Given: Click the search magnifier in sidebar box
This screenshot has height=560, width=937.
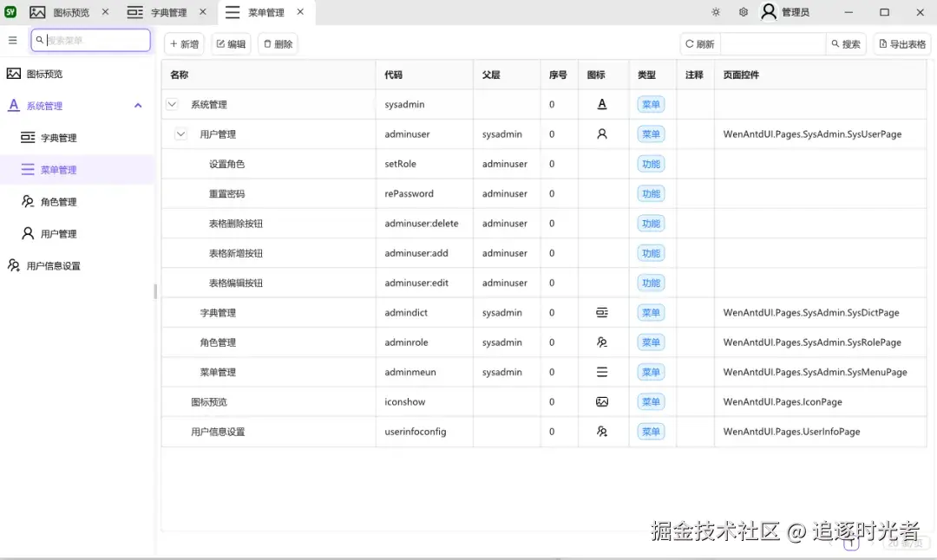Looking at the screenshot, I should coord(39,40).
